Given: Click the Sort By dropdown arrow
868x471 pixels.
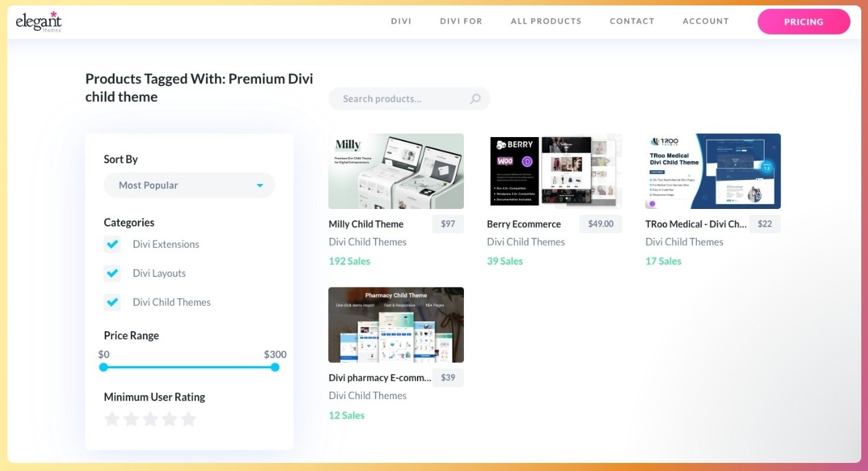Looking at the screenshot, I should 260,185.
